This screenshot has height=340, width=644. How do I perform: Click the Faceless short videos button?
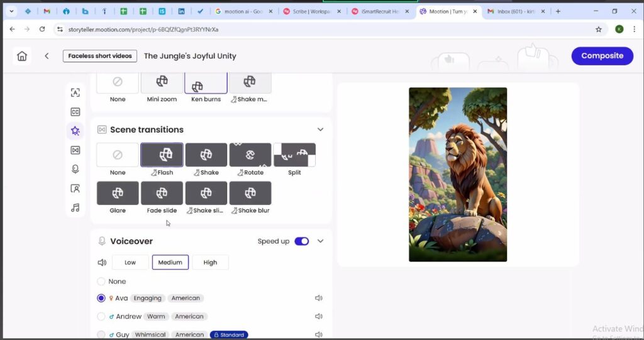coord(100,56)
